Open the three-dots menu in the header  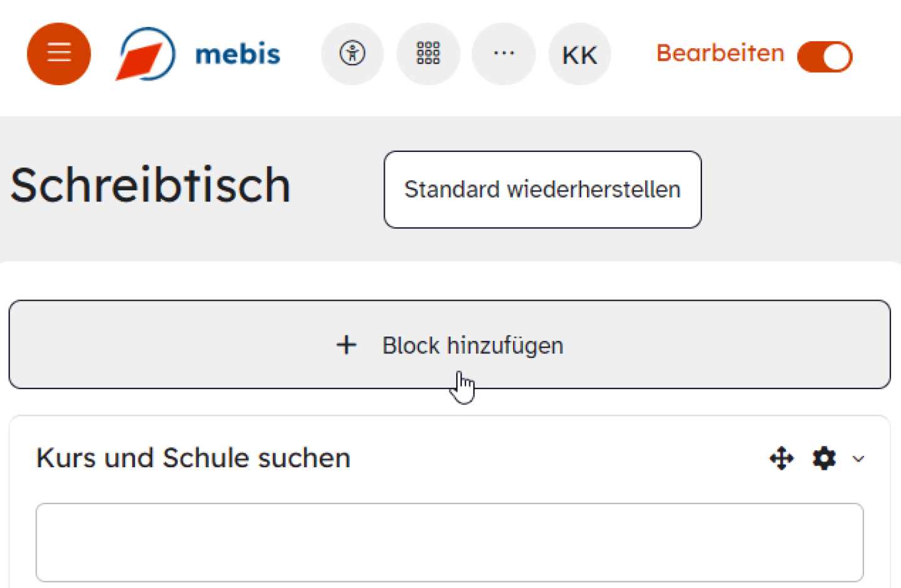point(504,54)
